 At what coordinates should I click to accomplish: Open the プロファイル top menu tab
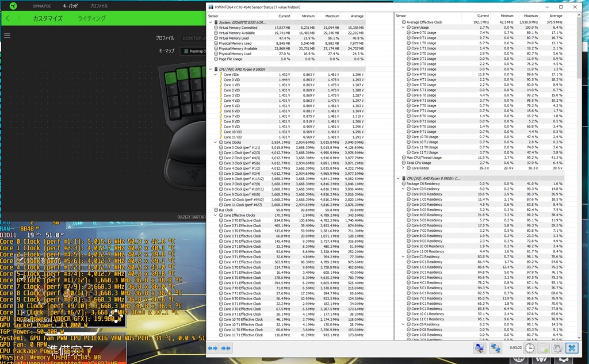(x=98, y=5)
